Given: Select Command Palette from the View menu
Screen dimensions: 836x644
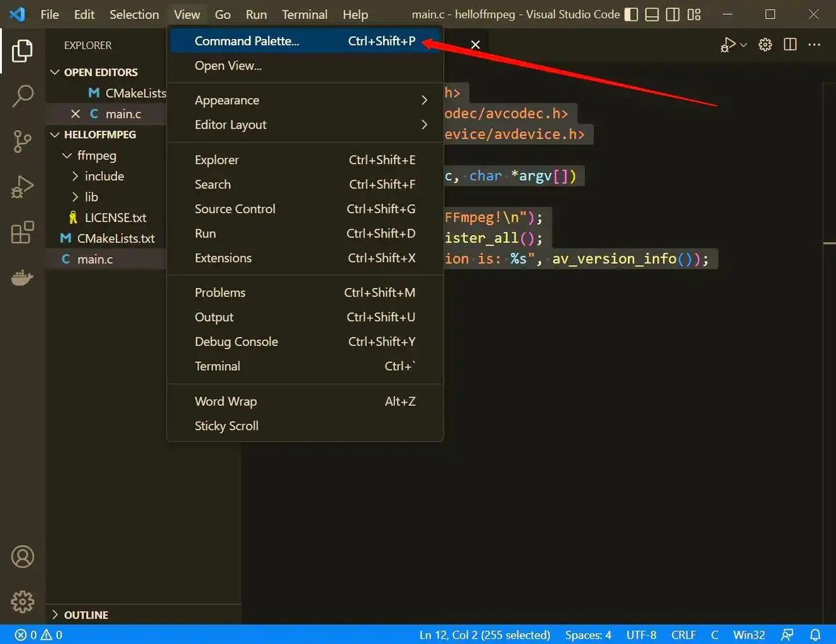Looking at the screenshot, I should (246, 40).
